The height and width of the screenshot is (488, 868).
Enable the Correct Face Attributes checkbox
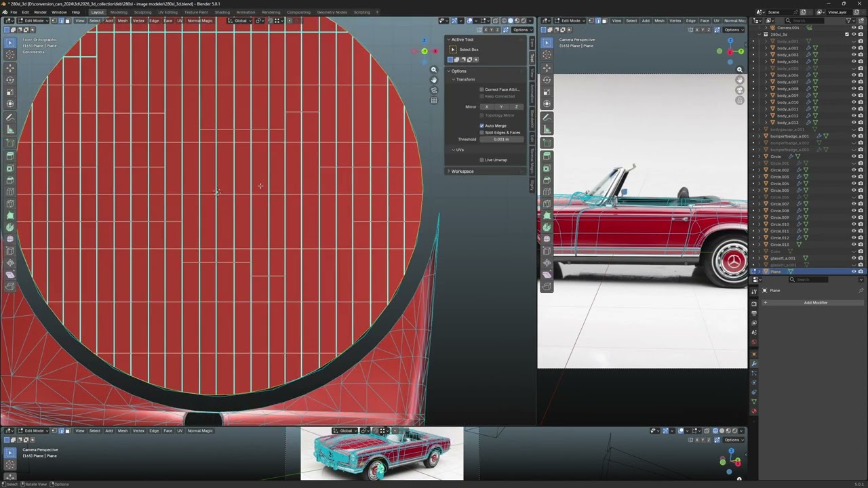tap(481, 89)
